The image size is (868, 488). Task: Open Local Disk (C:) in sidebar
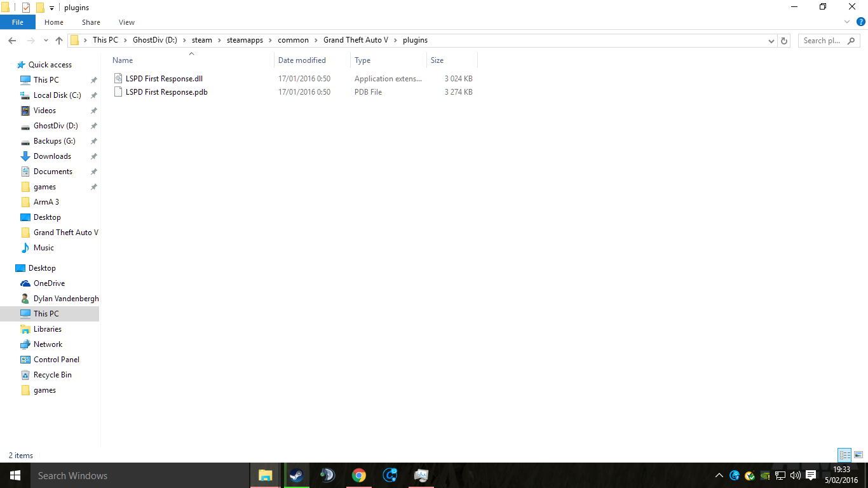pos(57,95)
